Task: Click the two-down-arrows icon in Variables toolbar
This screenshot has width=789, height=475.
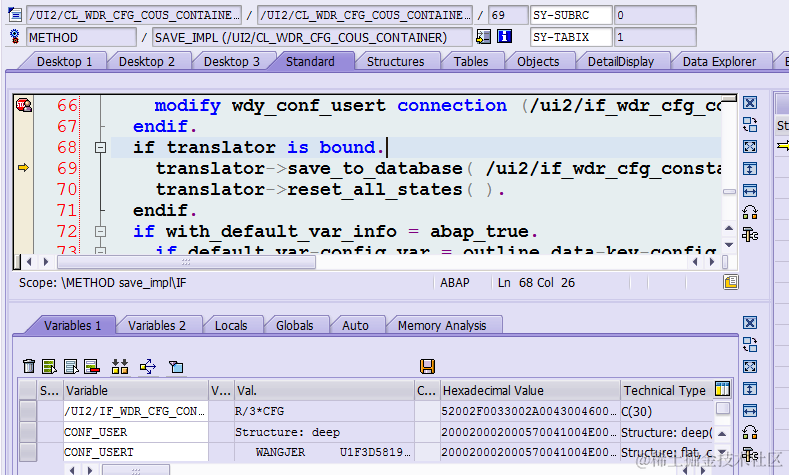Action: [120, 366]
